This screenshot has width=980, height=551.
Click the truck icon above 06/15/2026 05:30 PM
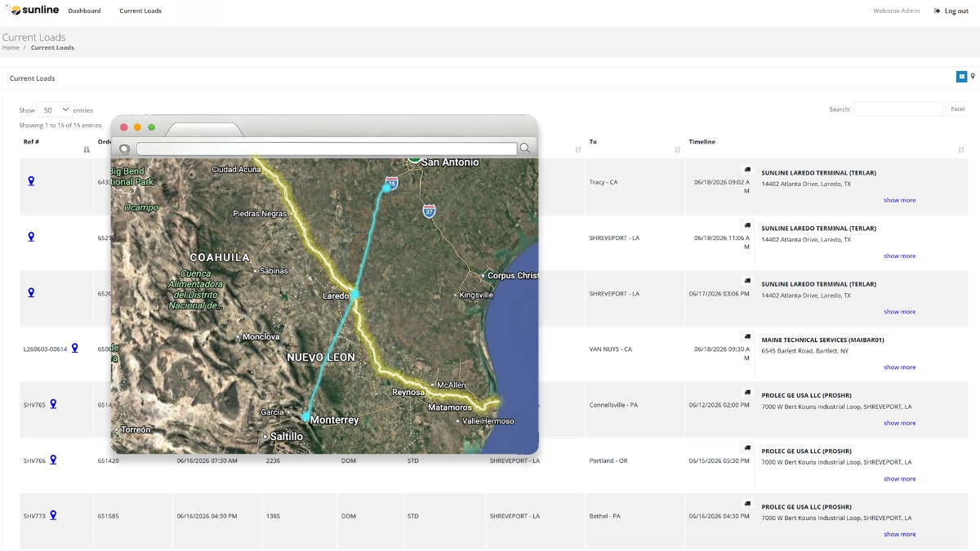click(x=746, y=447)
